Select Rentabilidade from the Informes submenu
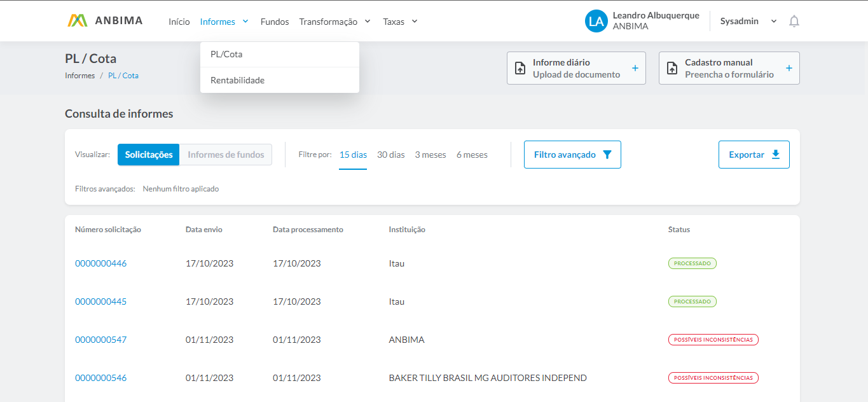This screenshot has height=402, width=868. tap(280, 80)
